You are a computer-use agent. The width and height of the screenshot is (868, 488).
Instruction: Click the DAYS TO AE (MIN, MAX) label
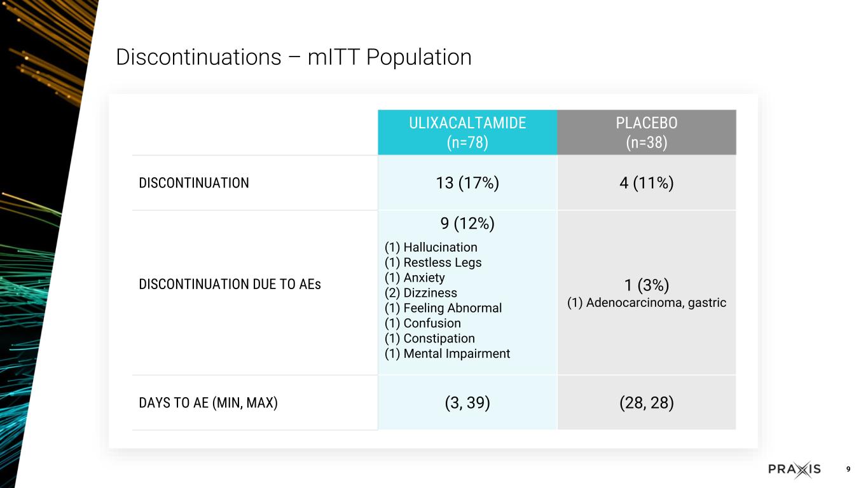click(x=208, y=403)
